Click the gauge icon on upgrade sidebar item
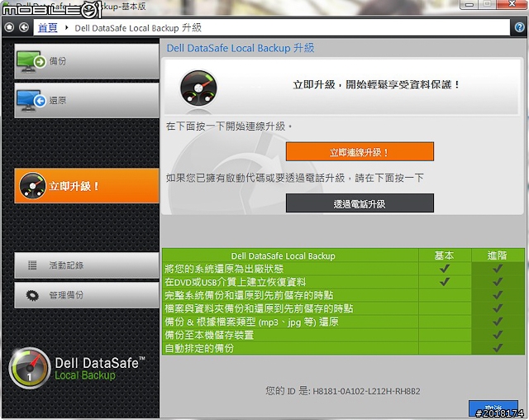 click(x=32, y=186)
